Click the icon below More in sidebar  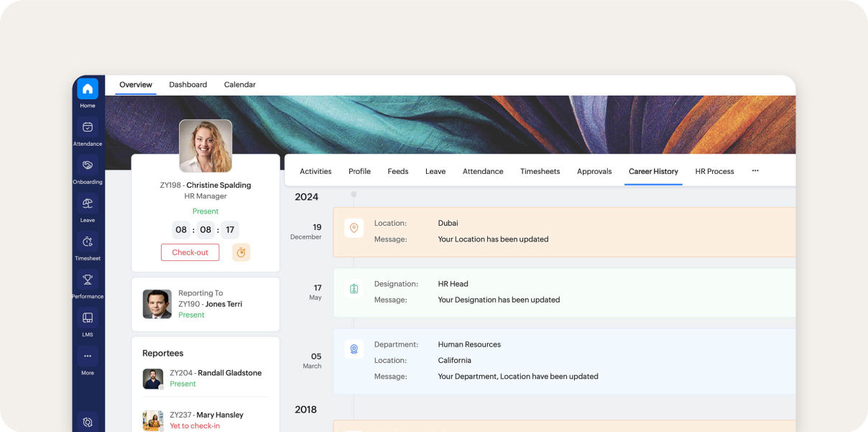(88, 423)
